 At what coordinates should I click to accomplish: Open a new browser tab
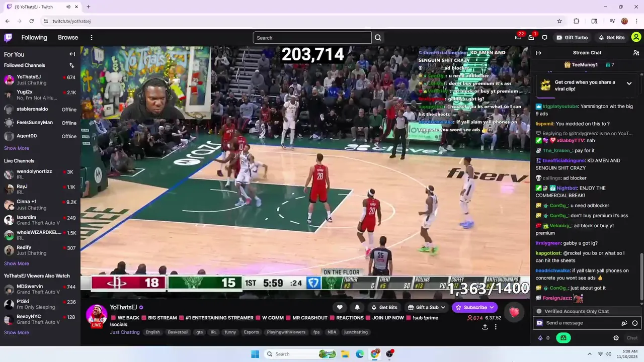tap(89, 7)
